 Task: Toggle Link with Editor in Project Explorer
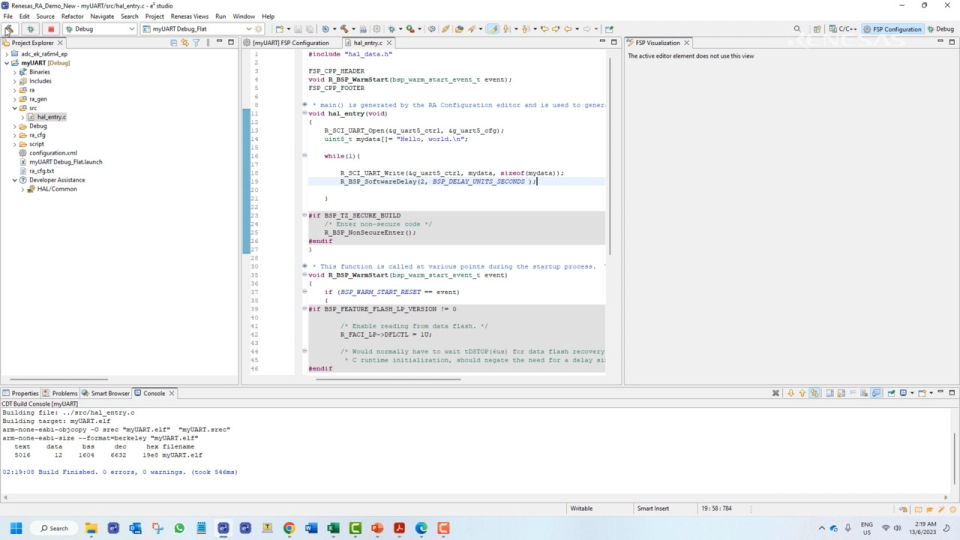184,43
